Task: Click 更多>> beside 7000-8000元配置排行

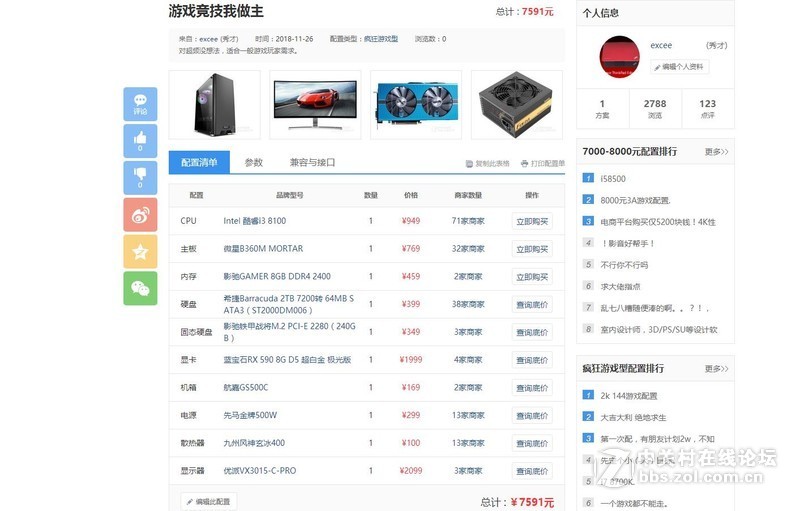Action: click(716, 151)
